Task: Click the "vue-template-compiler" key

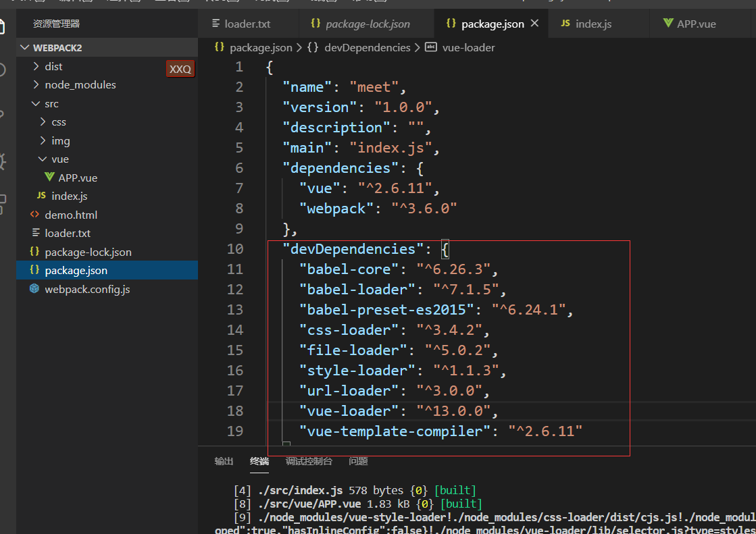Action: [x=395, y=431]
